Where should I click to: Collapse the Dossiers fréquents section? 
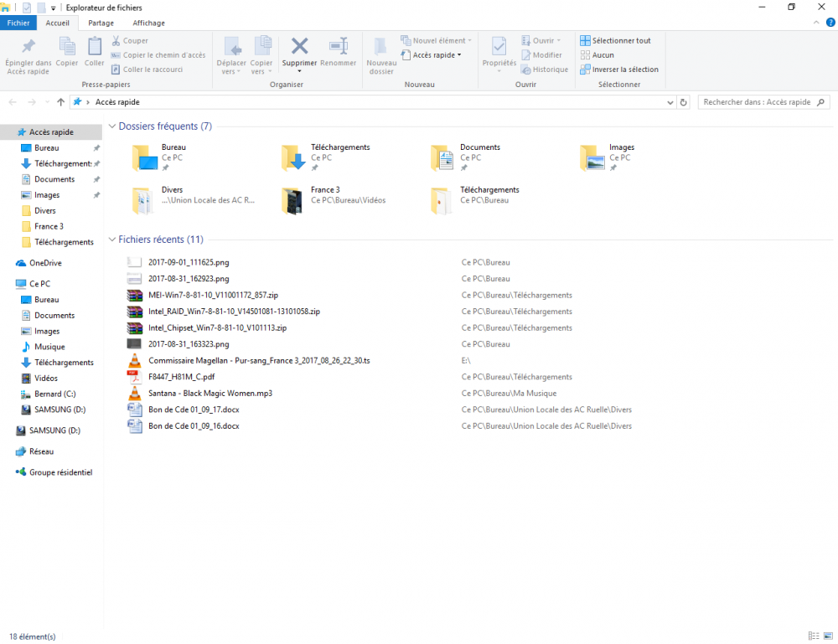112,126
